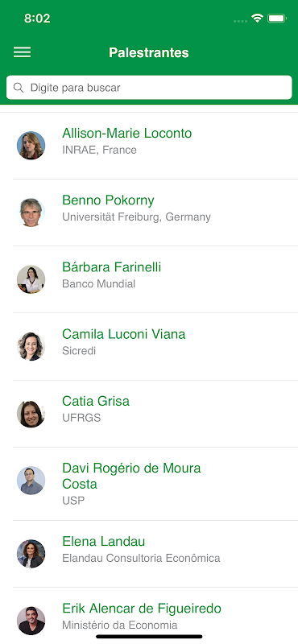Select speaker name Catia Grisa
The width and height of the screenshot is (298, 644).
(x=96, y=401)
